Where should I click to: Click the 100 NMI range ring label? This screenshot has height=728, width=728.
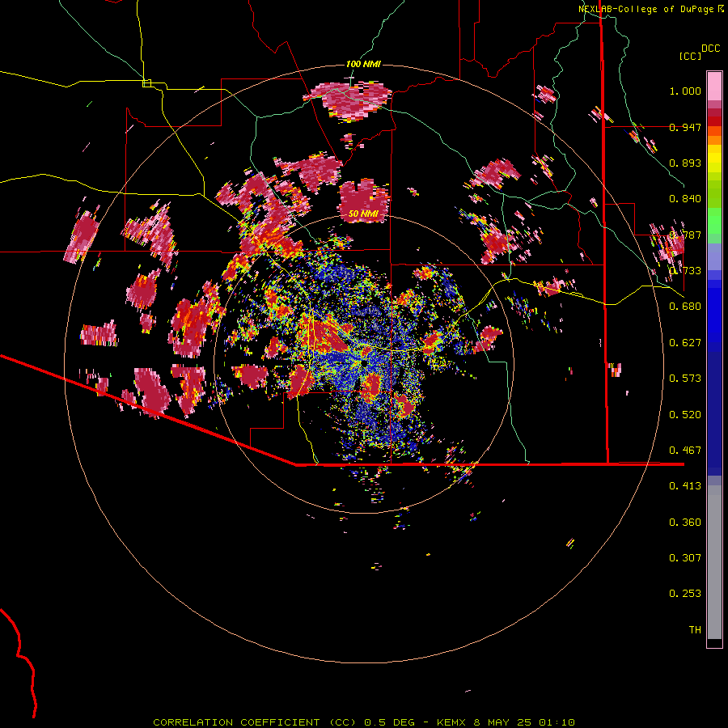[x=363, y=64]
